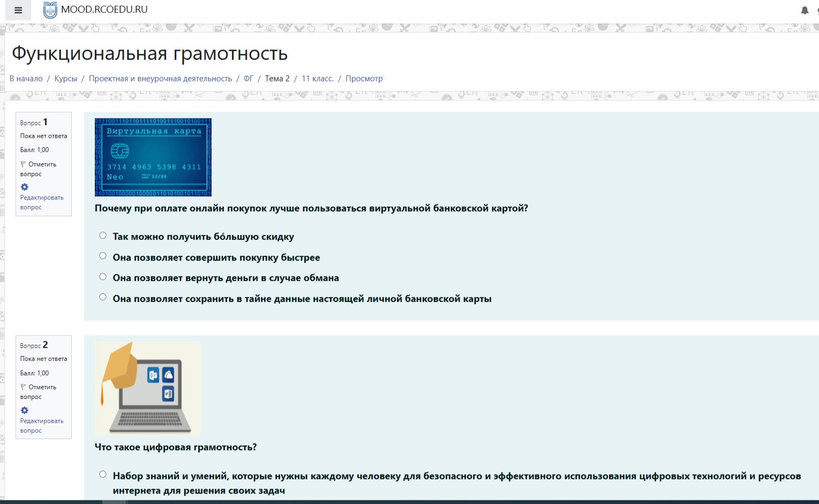Click 'Балл: 1,00' under question 2
Screen dimensions: 819x504
click(34, 373)
